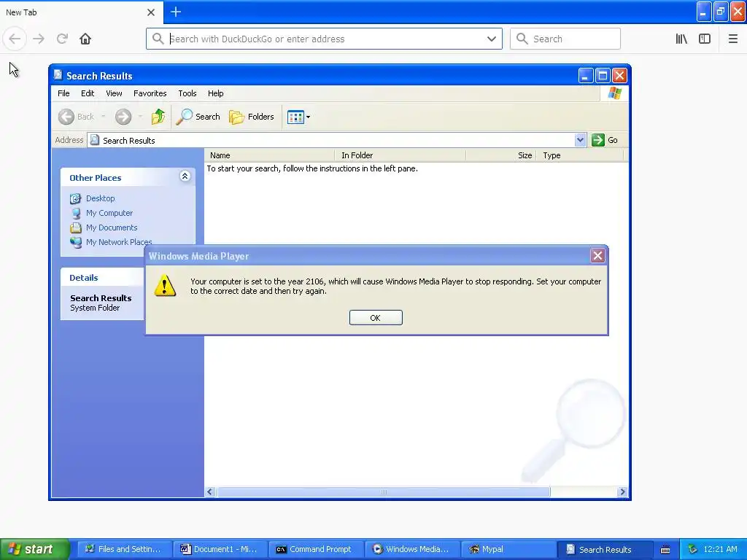The height and width of the screenshot is (560, 747).
Task: Click the Search Results title bar icon
Action: tap(58, 75)
